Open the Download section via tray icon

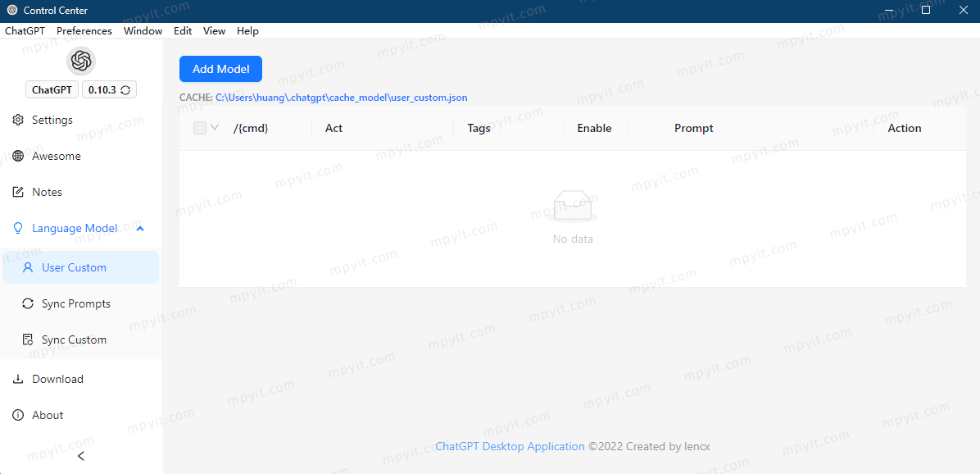tap(19, 379)
